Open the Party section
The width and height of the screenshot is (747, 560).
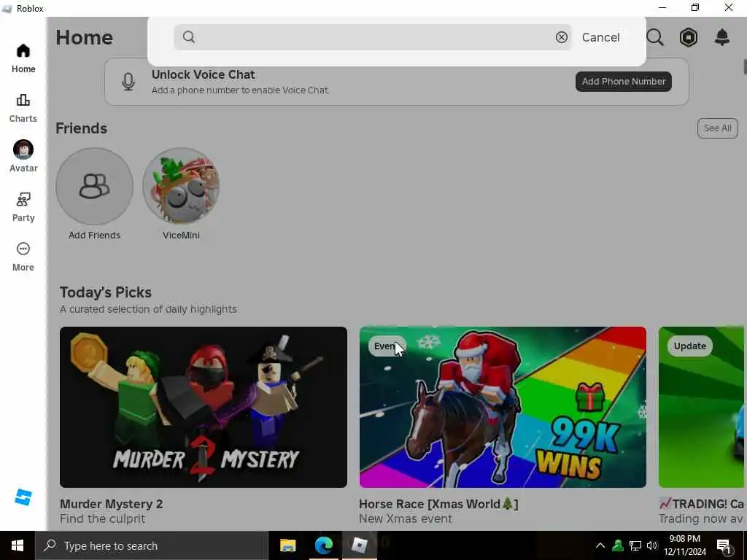(x=23, y=207)
